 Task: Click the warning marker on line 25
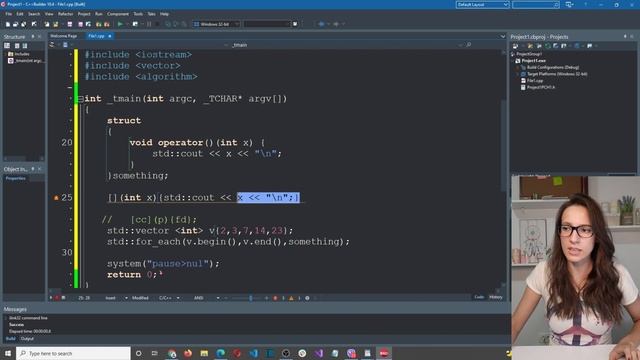coord(56,198)
